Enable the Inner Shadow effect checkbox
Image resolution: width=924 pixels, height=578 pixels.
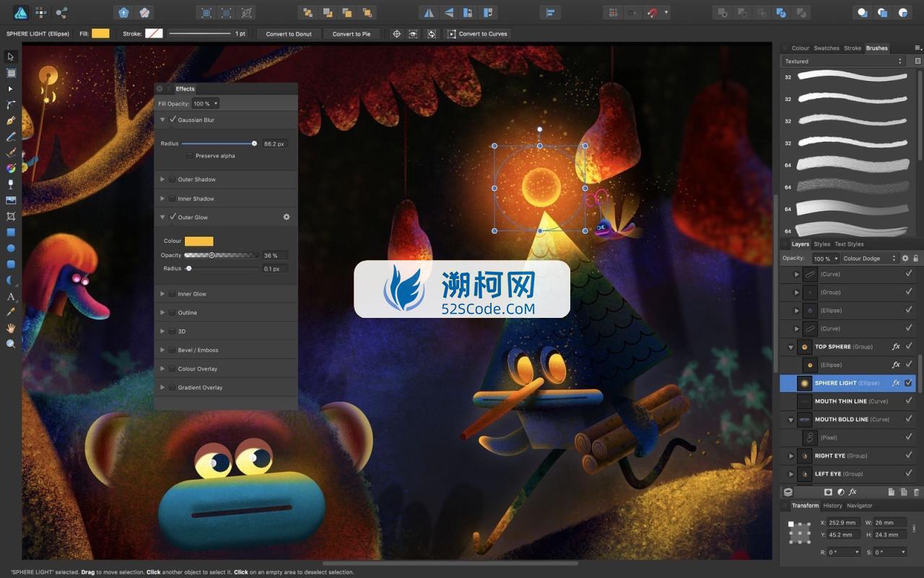point(173,199)
